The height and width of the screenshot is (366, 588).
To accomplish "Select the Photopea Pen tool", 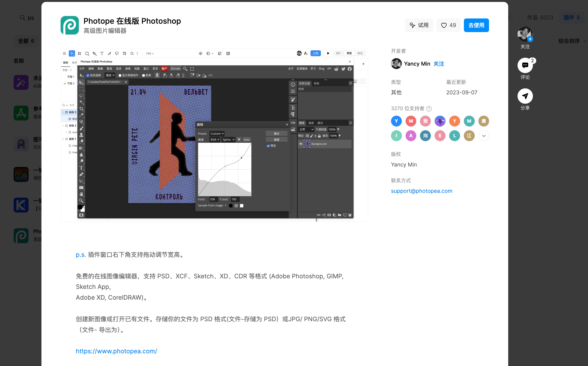I will pyautogui.click(x=81, y=174).
